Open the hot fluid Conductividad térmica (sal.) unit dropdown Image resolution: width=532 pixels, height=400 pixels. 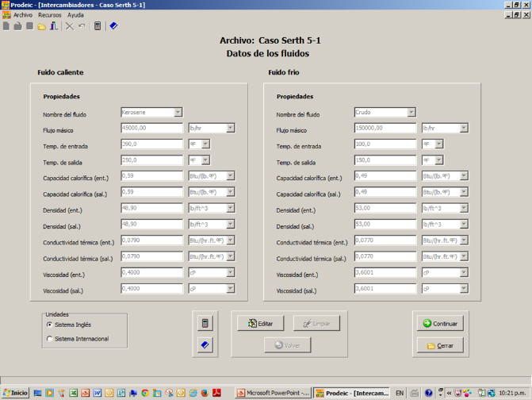point(231,256)
